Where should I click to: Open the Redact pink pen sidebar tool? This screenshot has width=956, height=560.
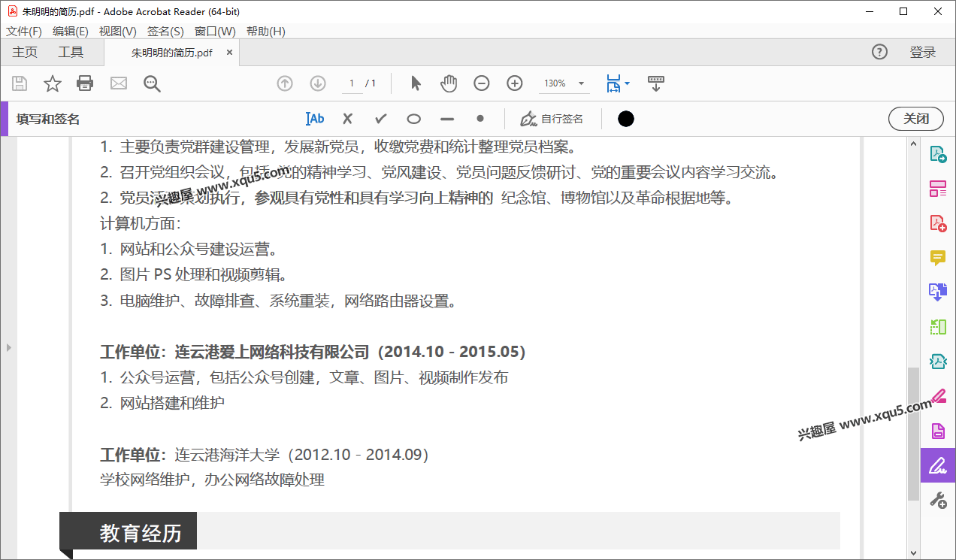938,396
